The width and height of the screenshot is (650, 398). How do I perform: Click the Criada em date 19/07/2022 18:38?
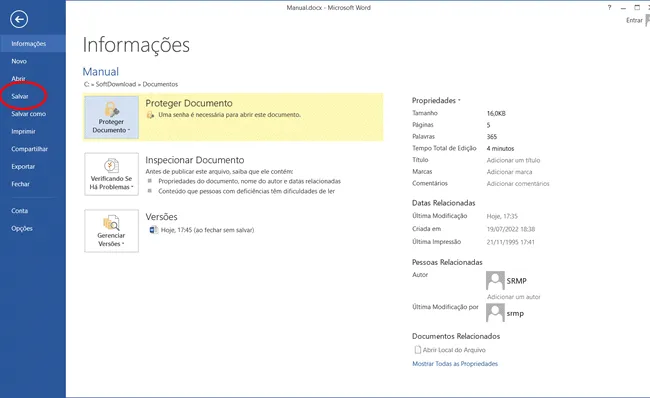pyautogui.click(x=511, y=229)
